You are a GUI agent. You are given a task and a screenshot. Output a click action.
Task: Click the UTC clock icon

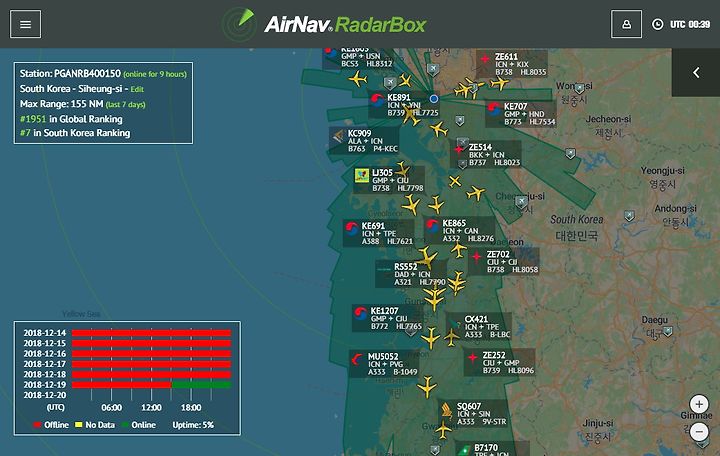click(658, 24)
